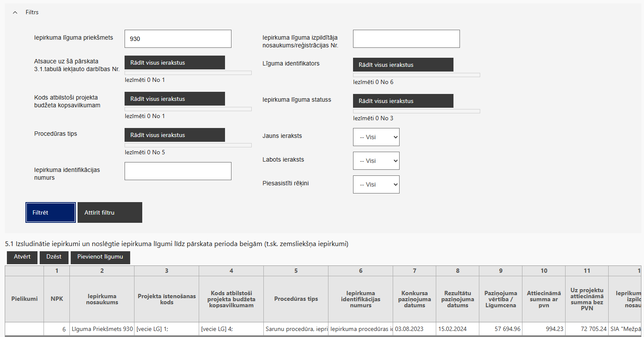Open Rādīt visus ierakstus for Atsauce darbības Nr.
644x337 pixels.
click(x=175, y=62)
